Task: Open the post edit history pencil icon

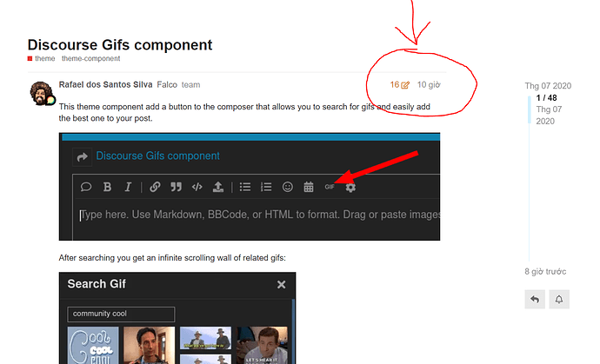Action: click(405, 85)
